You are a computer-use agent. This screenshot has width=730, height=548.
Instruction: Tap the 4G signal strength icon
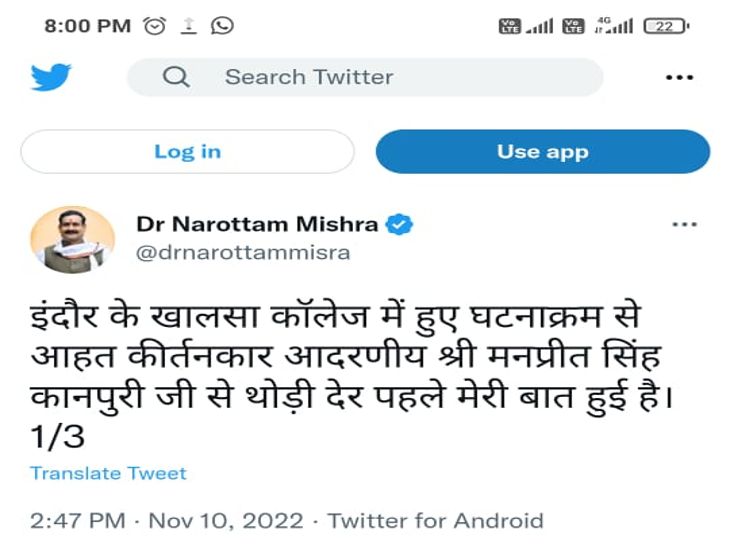613,26
